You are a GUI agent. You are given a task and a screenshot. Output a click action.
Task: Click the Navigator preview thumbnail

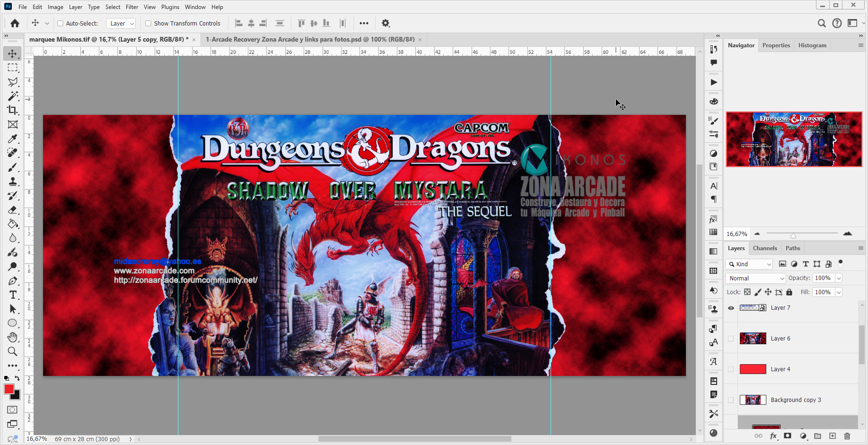794,139
